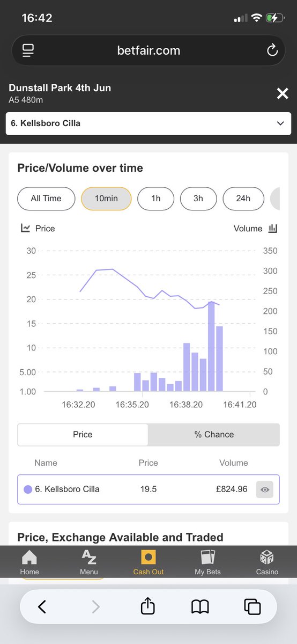Expand the Kellsboro Cilla runner dropdown

point(148,123)
